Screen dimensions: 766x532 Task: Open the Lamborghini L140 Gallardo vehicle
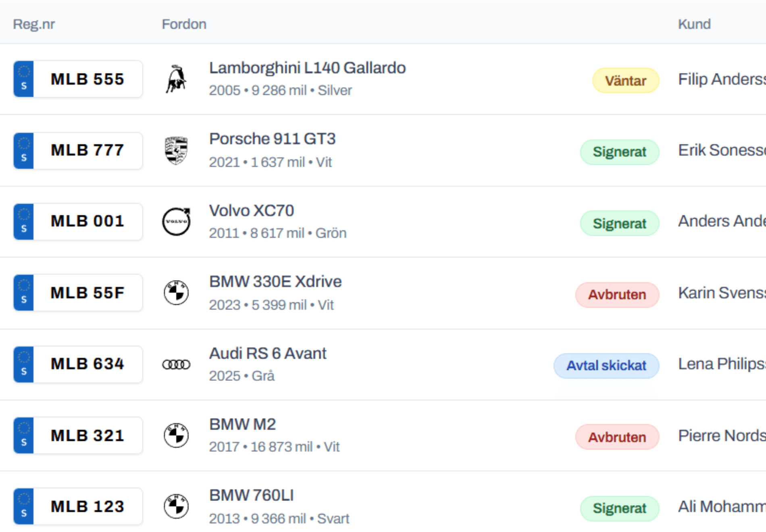tap(307, 68)
